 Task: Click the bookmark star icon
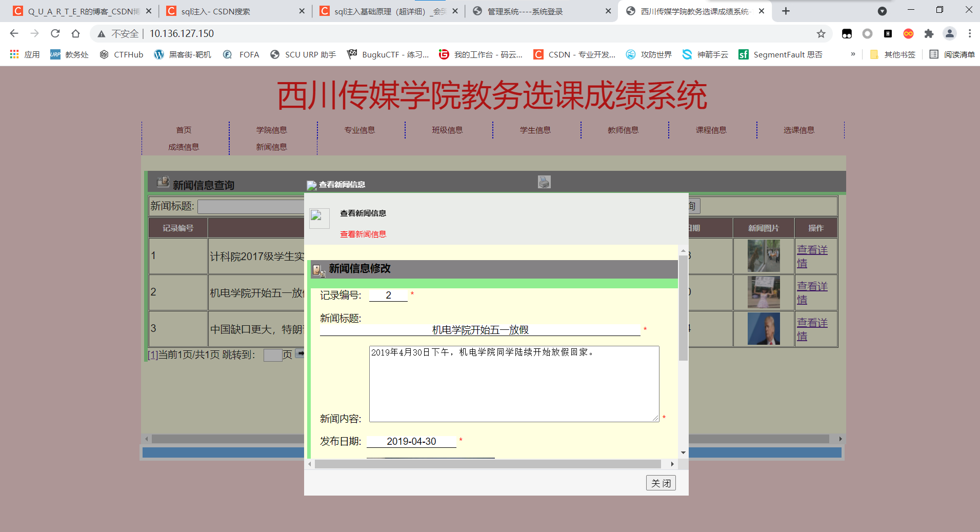[821, 34]
